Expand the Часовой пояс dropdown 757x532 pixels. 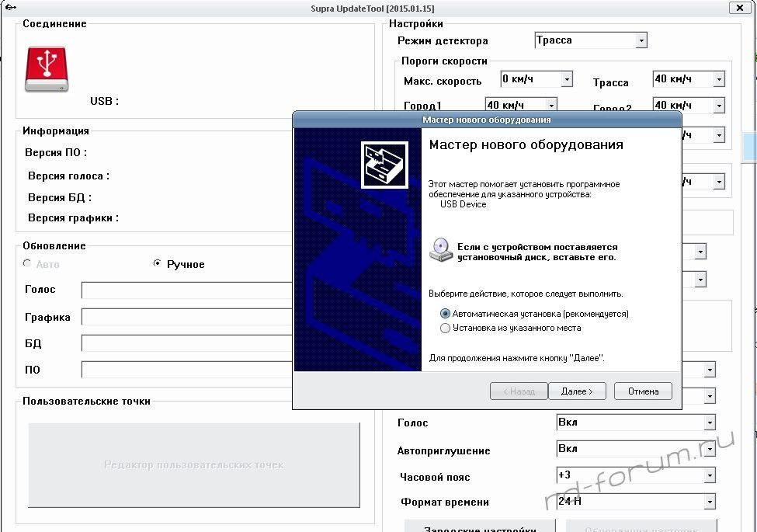coord(709,475)
